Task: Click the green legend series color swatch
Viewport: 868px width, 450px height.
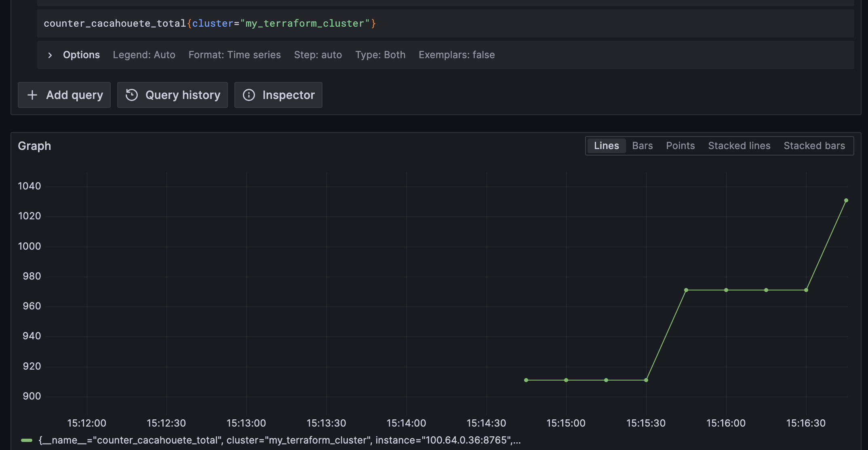Action: click(x=27, y=440)
